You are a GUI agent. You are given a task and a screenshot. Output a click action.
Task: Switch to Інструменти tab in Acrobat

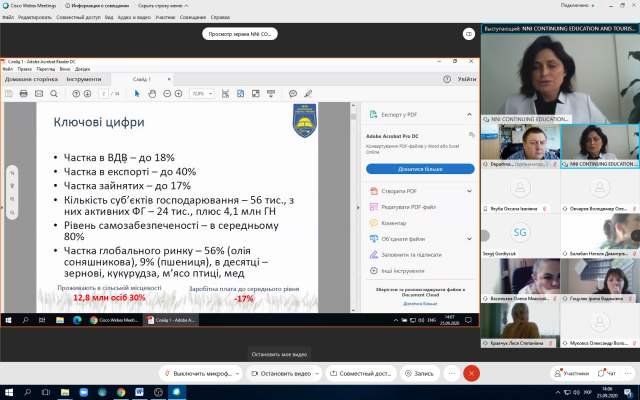tap(84, 79)
